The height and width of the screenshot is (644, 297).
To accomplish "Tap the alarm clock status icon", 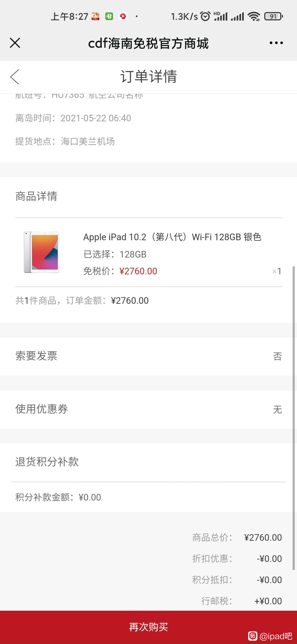I will (x=205, y=16).
